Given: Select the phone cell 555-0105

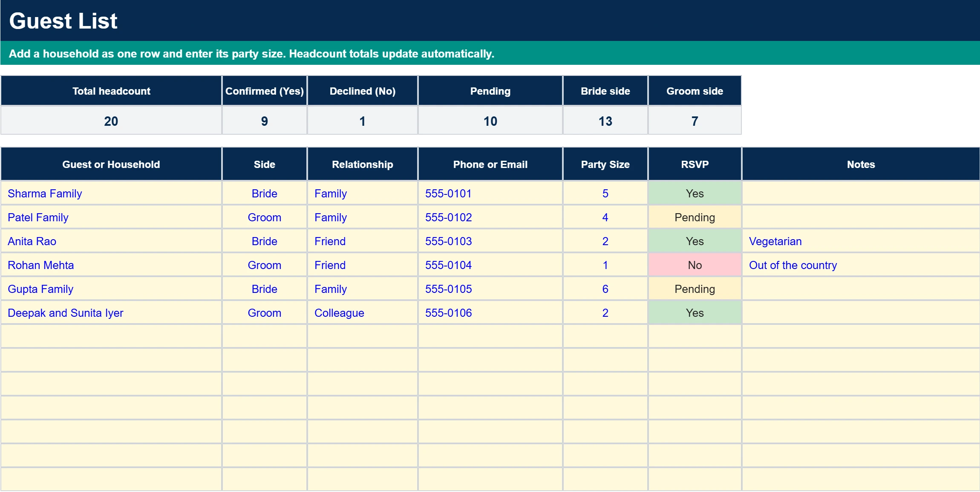Looking at the screenshot, I should [x=490, y=289].
